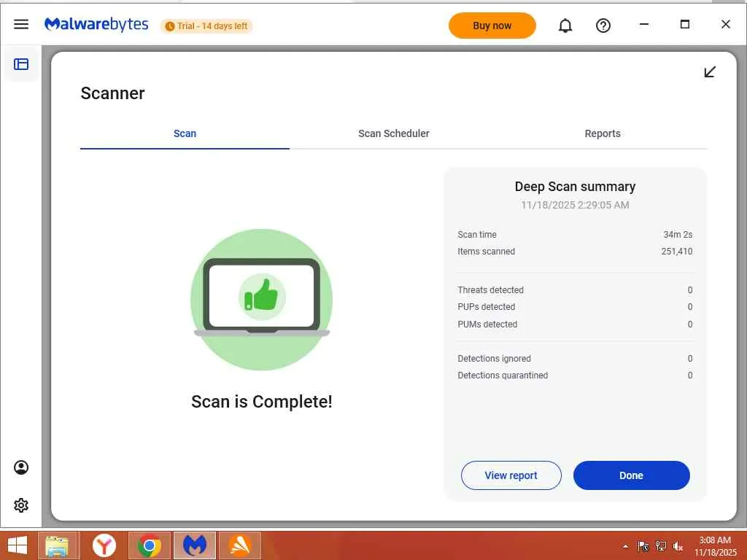This screenshot has height=560, width=747.
Task: Open Google Chrome from taskbar
Action: [150, 545]
